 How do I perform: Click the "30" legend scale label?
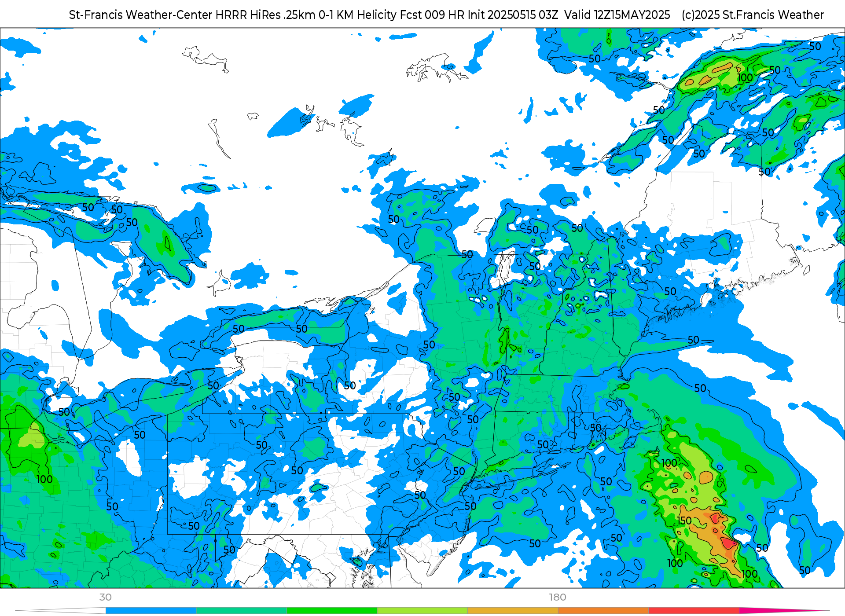[106, 598]
